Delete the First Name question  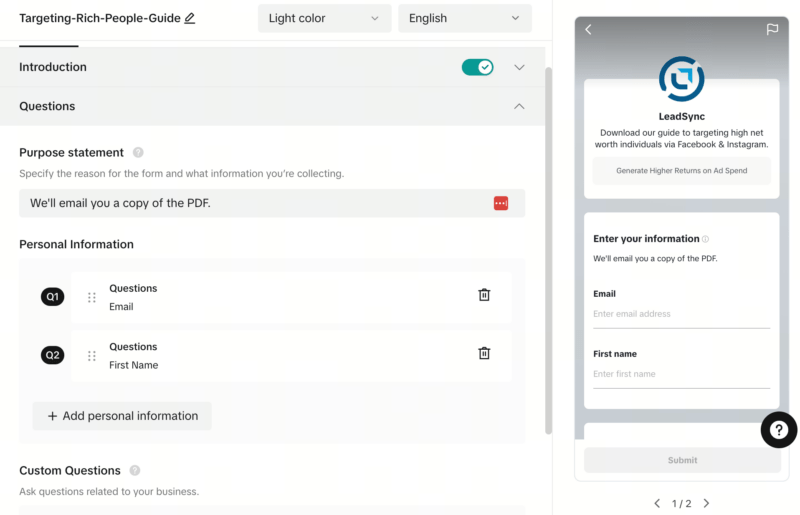click(484, 353)
